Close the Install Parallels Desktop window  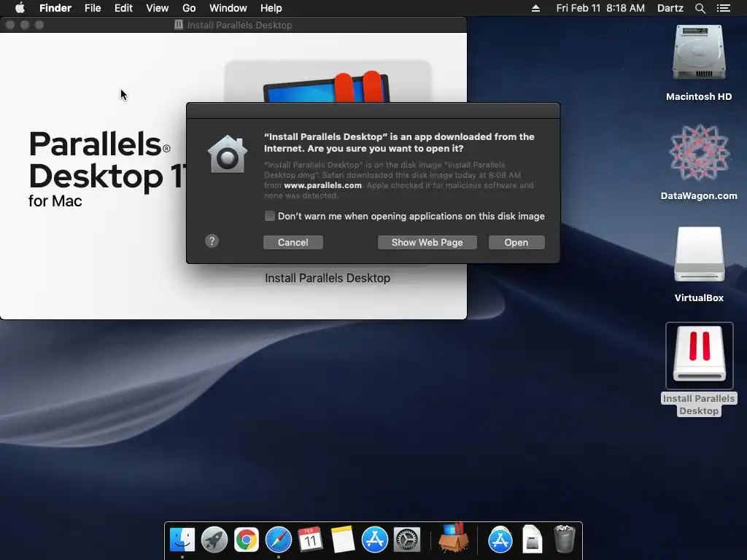10,25
